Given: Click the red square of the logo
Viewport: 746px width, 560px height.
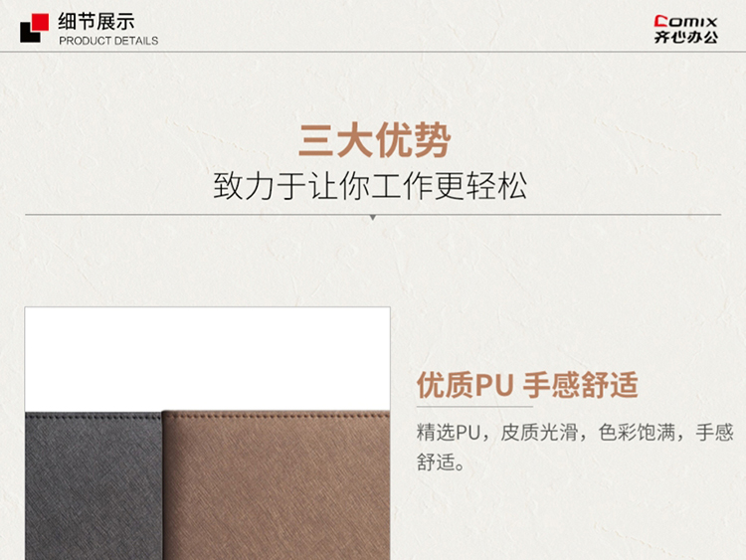Looking at the screenshot, I should point(40,22).
